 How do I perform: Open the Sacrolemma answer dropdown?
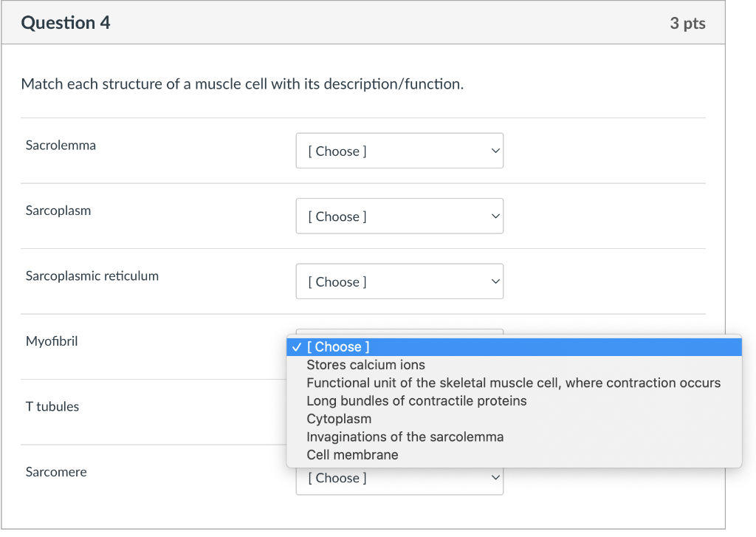point(399,151)
